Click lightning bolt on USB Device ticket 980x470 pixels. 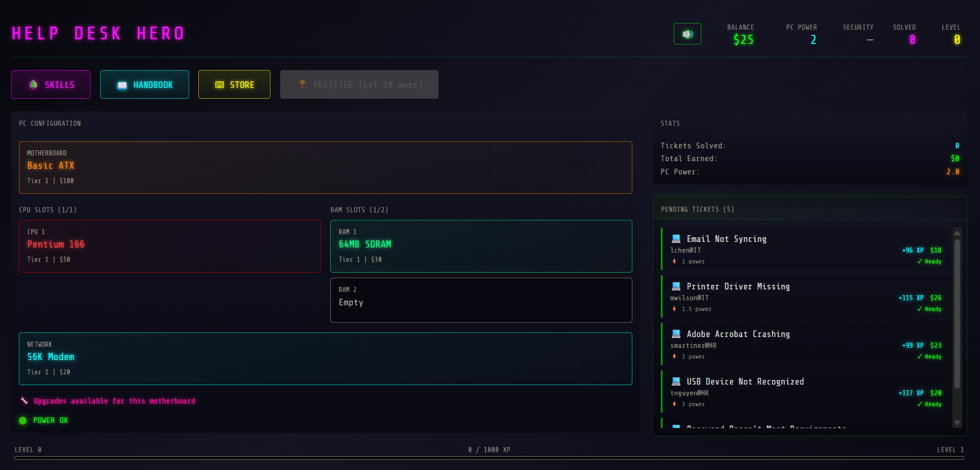674,404
